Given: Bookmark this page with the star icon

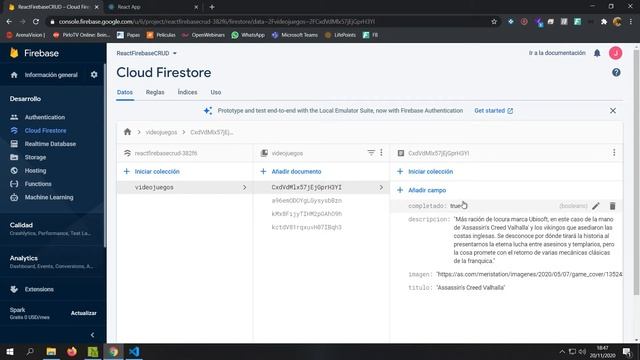Looking at the screenshot, I should point(494,22).
